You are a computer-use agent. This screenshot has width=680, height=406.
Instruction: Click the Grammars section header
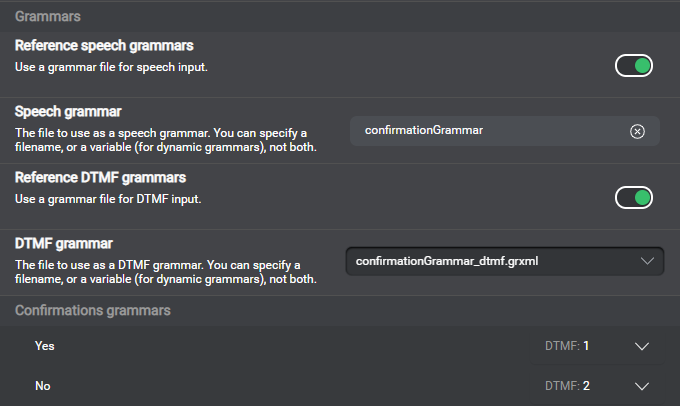point(48,17)
